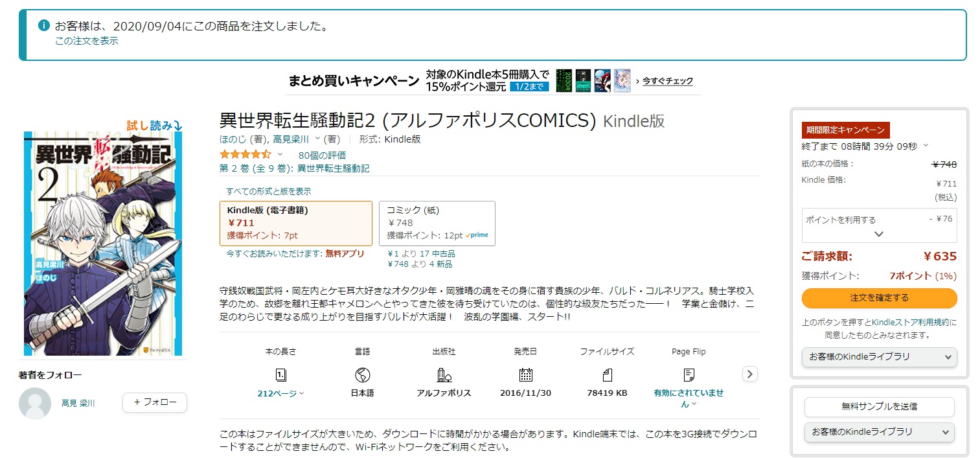This screenshot has height=458, width=980.
Task: Select the Kindle版 (電子書籍) format
Action: pos(297,223)
